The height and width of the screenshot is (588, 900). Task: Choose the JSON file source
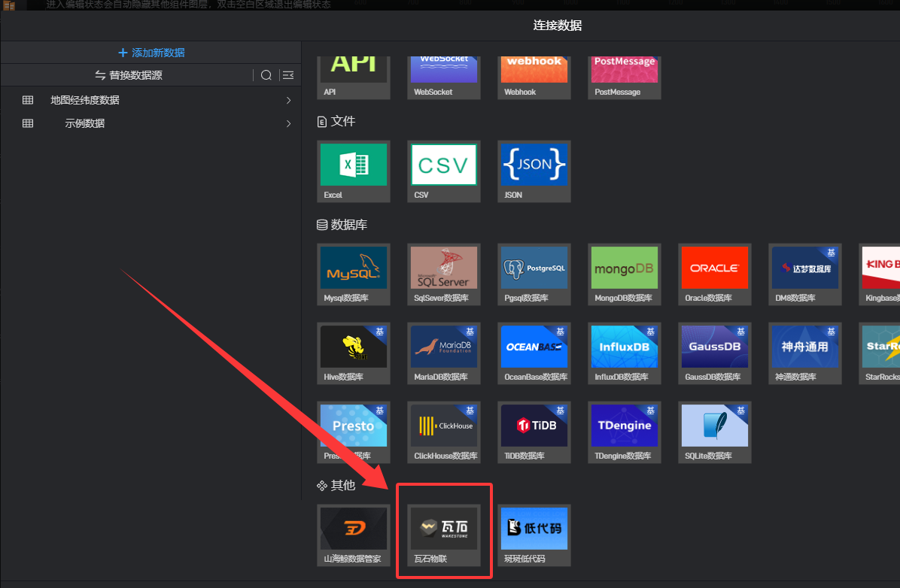pos(534,171)
